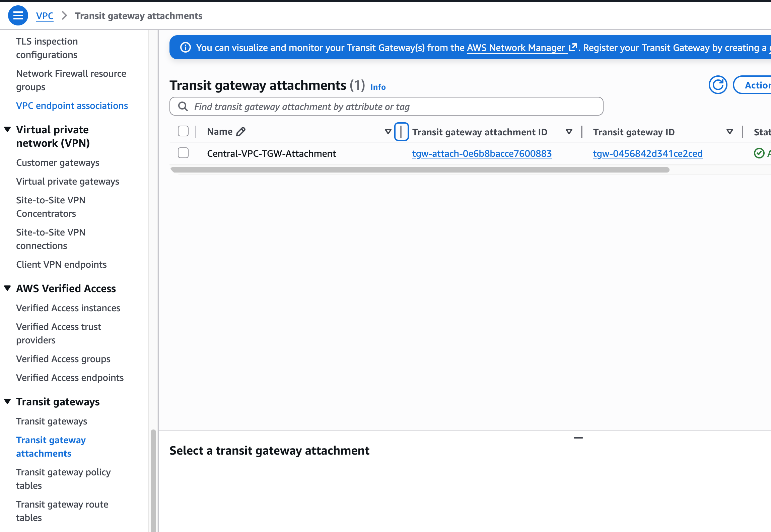
Task: Click the VPC breadcrumb link
Action: tap(45, 16)
